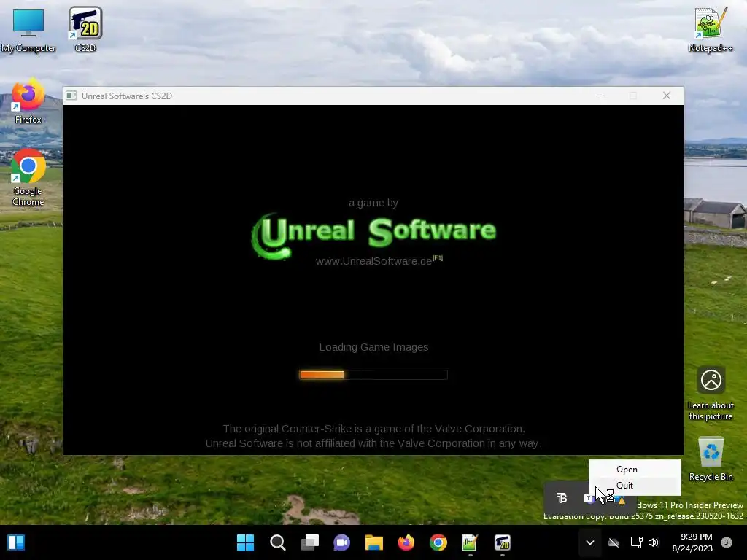The image size is (747, 560).
Task: Open the Chat app in the taskbar
Action: [341, 542]
